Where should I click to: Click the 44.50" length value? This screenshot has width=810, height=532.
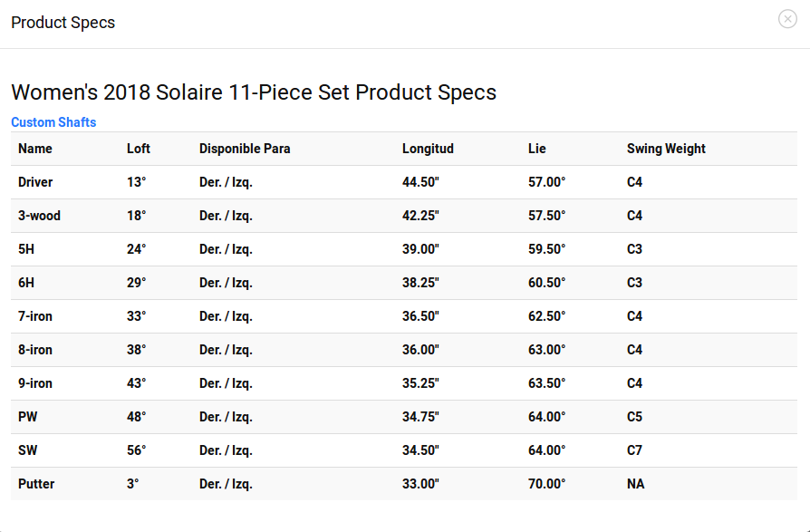(420, 182)
